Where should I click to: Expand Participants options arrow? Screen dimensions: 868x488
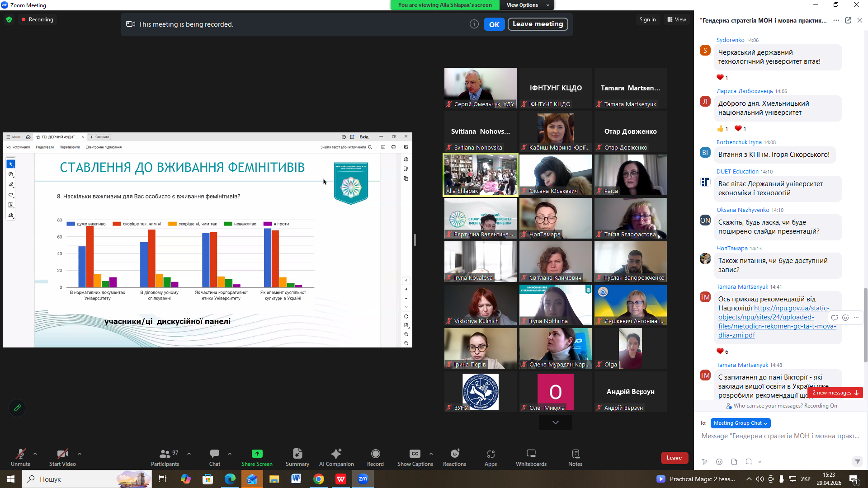(x=189, y=454)
